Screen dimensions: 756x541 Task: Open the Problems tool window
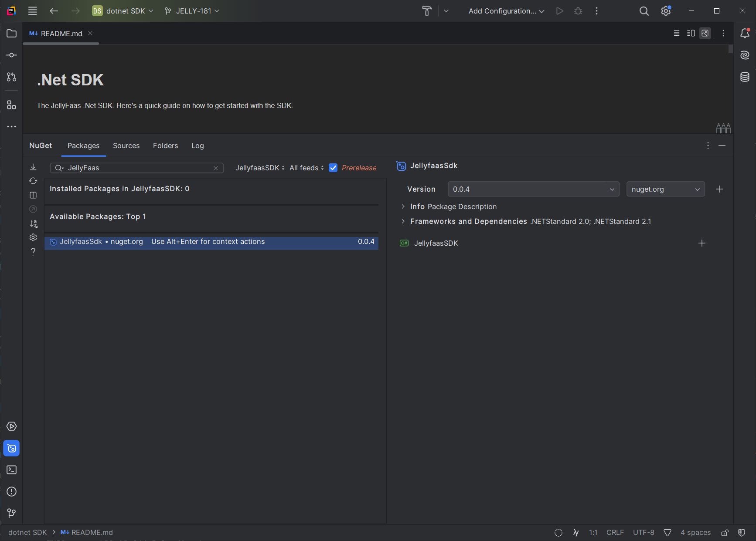pos(12,492)
